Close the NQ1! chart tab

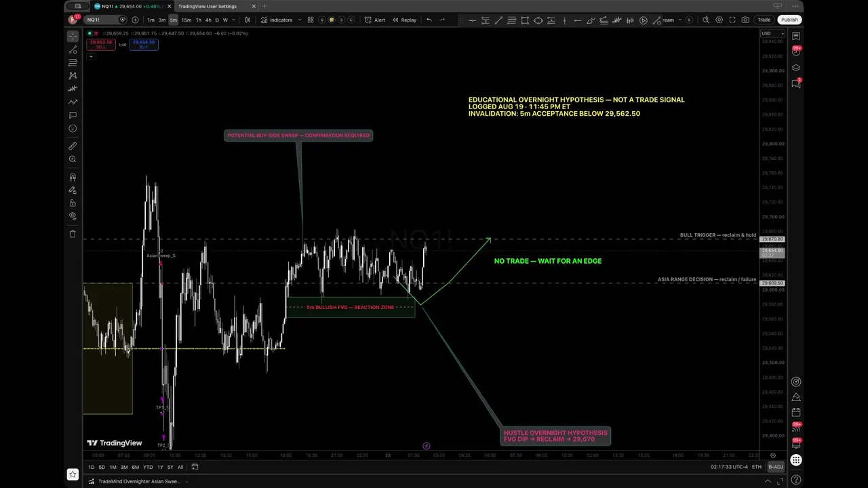(168, 6)
